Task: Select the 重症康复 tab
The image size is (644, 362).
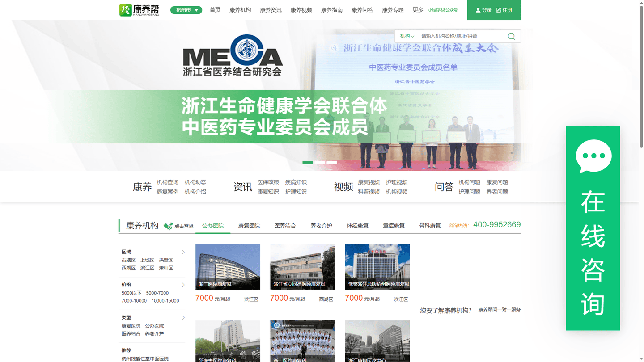Action: click(394, 226)
